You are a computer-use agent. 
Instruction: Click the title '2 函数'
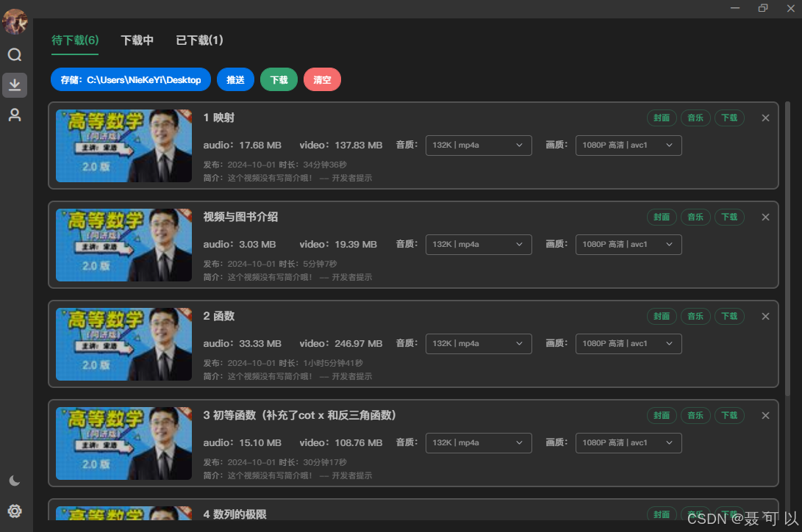pyautogui.click(x=219, y=316)
